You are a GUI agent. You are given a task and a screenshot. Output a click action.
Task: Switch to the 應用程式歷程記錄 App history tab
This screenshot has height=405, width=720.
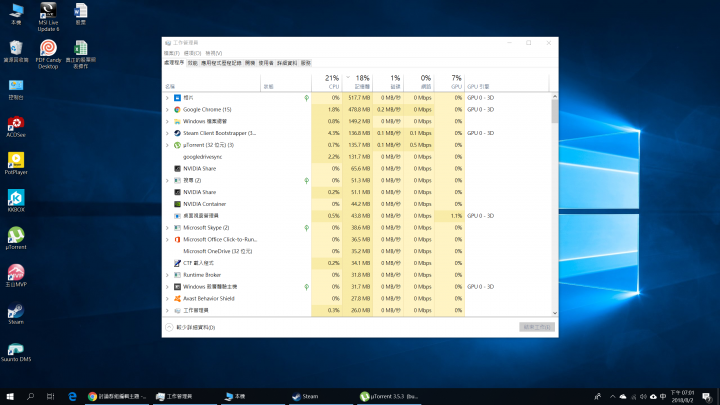tap(221, 63)
